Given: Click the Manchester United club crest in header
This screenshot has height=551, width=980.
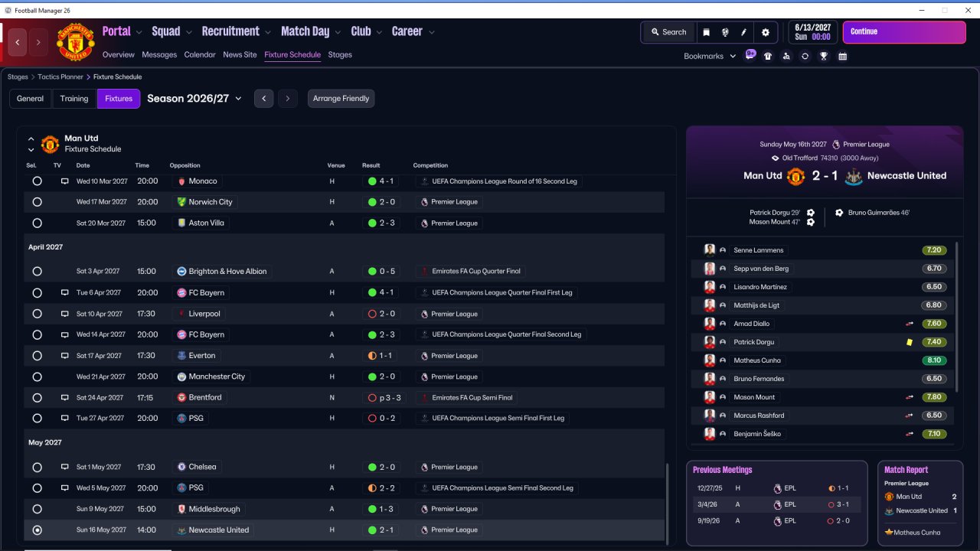Looking at the screenshot, I should (x=76, y=42).
